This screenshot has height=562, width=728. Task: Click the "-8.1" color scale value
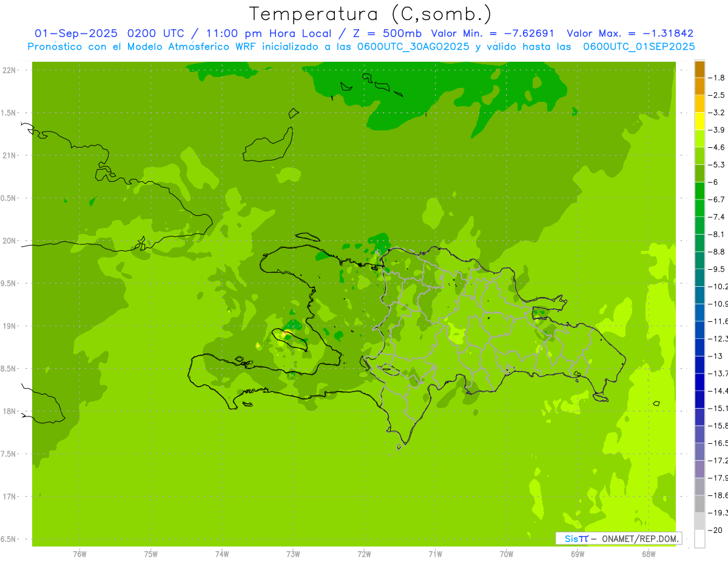(717, 234)
